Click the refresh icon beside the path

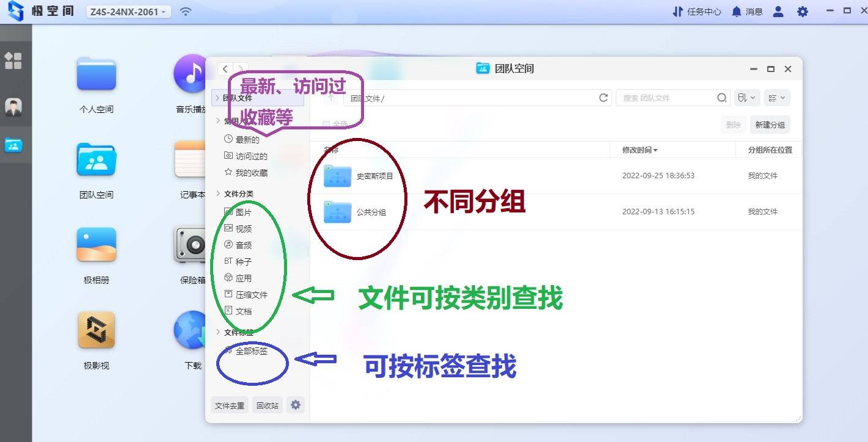[x=603, y=98]
